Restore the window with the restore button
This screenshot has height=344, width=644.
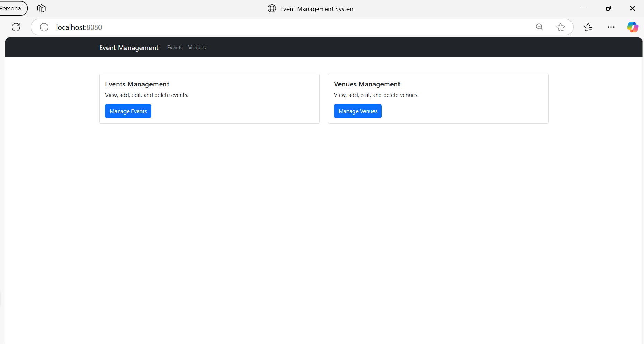(x=608, y=8)
